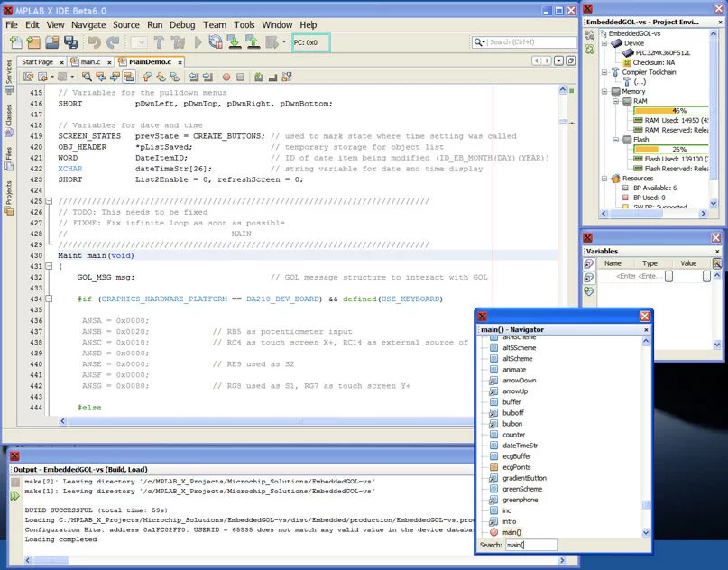The width and height of the screenshot is (728, 570).
Task: Collapse the code fold at line 431
Action: (x=49, y=266)
